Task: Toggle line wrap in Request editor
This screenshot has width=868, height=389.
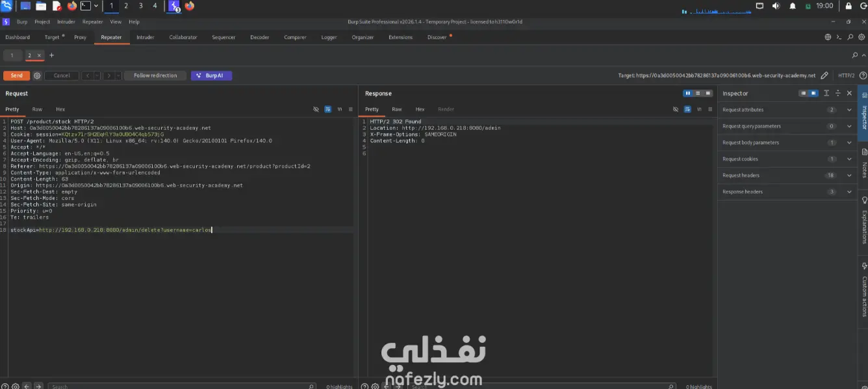Action: [328, 109]
